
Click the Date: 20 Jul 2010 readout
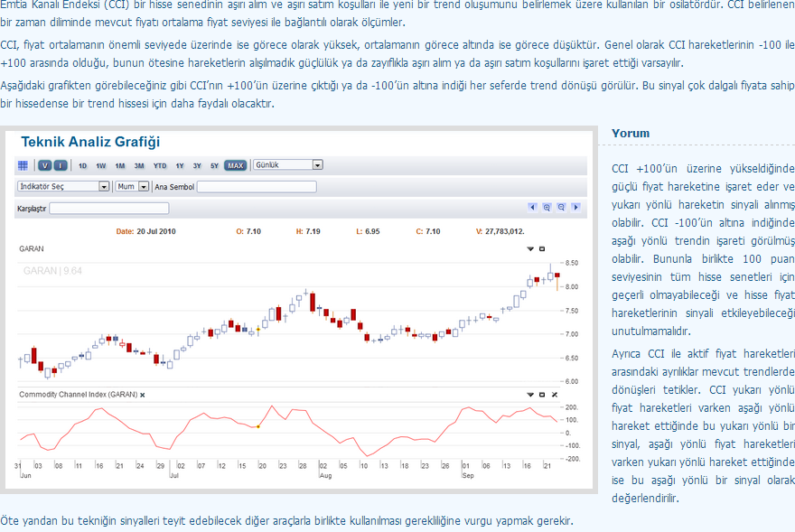pos(146,231)
